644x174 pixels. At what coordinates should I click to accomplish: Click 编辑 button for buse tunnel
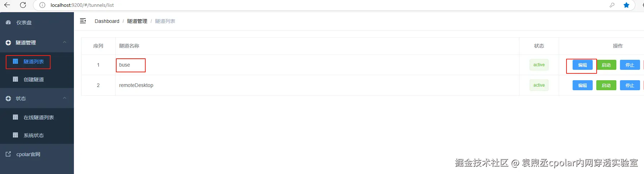coord(582,65)
